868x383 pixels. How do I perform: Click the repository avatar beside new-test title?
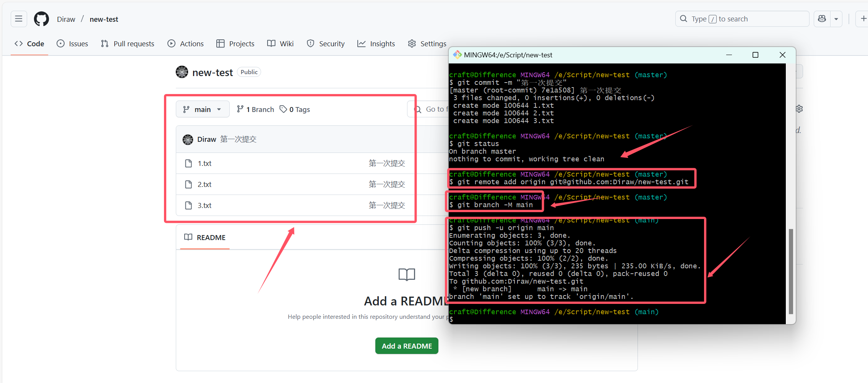(182, 72)
